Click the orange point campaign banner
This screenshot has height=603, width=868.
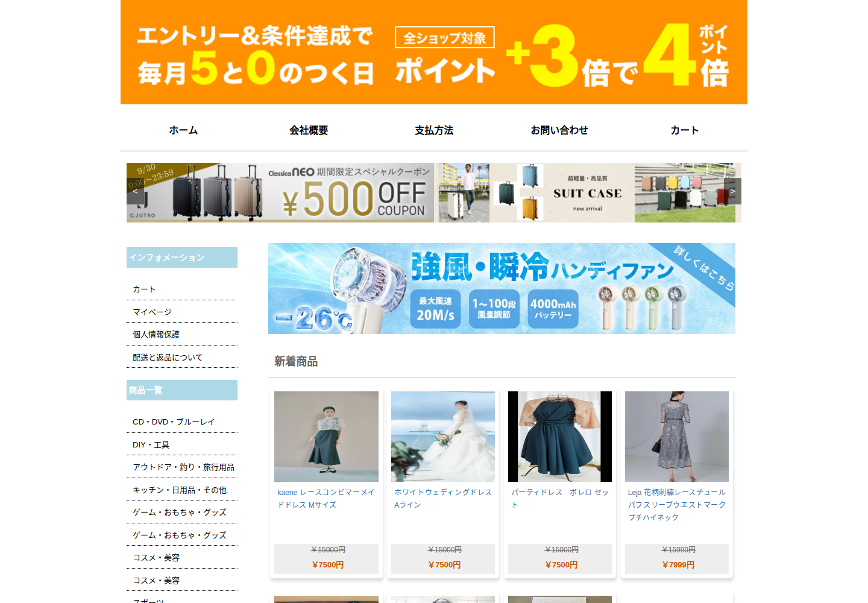point(434,52)
